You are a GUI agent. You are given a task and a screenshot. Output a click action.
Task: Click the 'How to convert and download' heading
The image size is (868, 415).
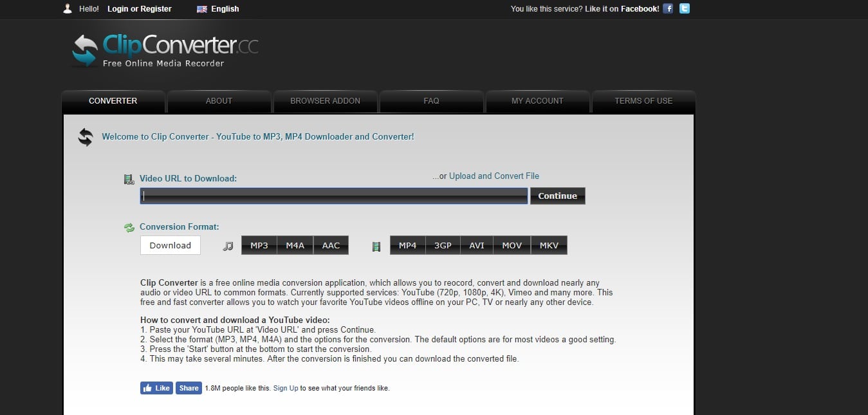click(235, 320)
